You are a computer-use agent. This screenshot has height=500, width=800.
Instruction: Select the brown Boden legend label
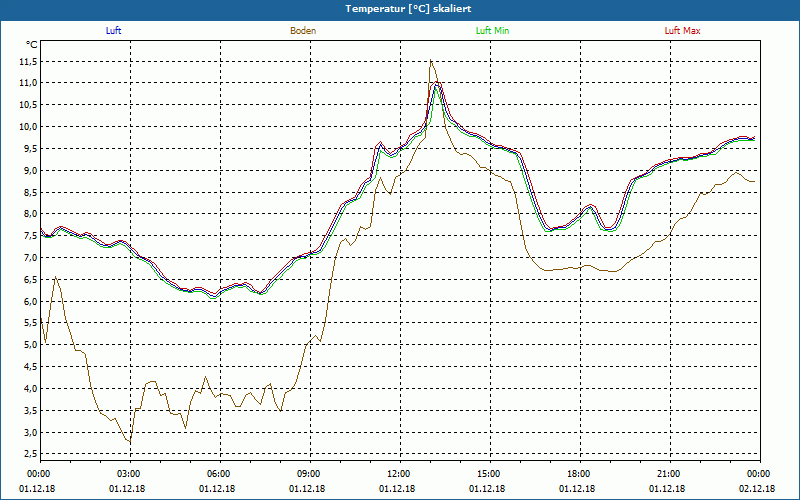(303, 31)
